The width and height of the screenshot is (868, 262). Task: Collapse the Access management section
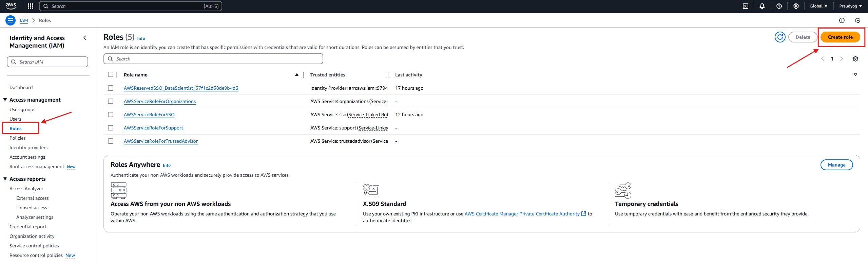tap(5, 100)
